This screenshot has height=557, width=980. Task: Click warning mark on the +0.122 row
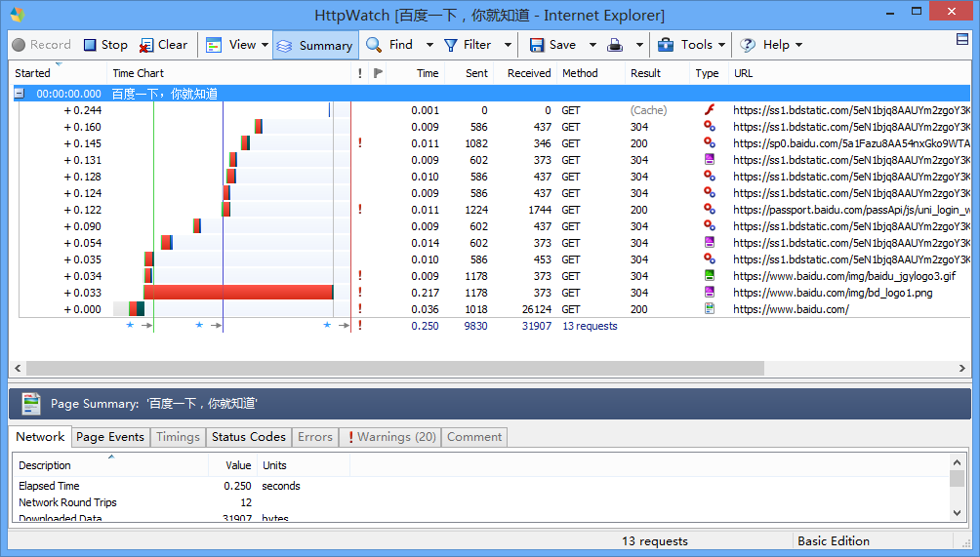pyautogui.click(x=360, y=209)
